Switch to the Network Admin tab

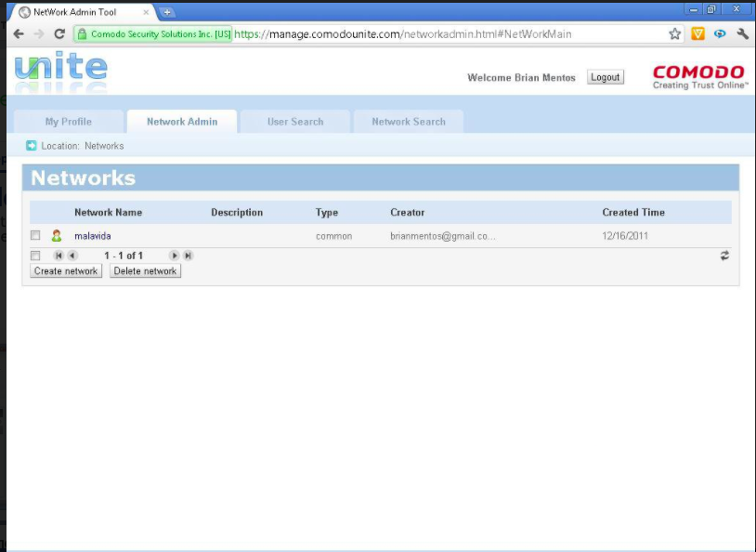point(182,122)
